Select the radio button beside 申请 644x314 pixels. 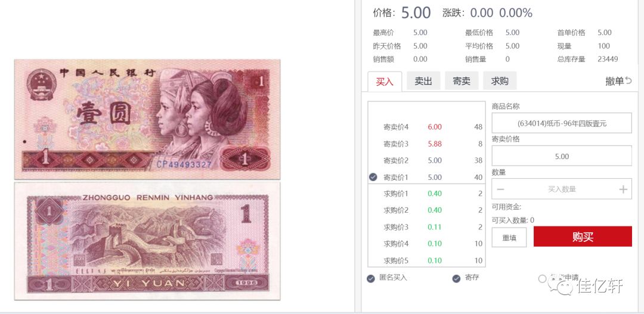[542, 279]
